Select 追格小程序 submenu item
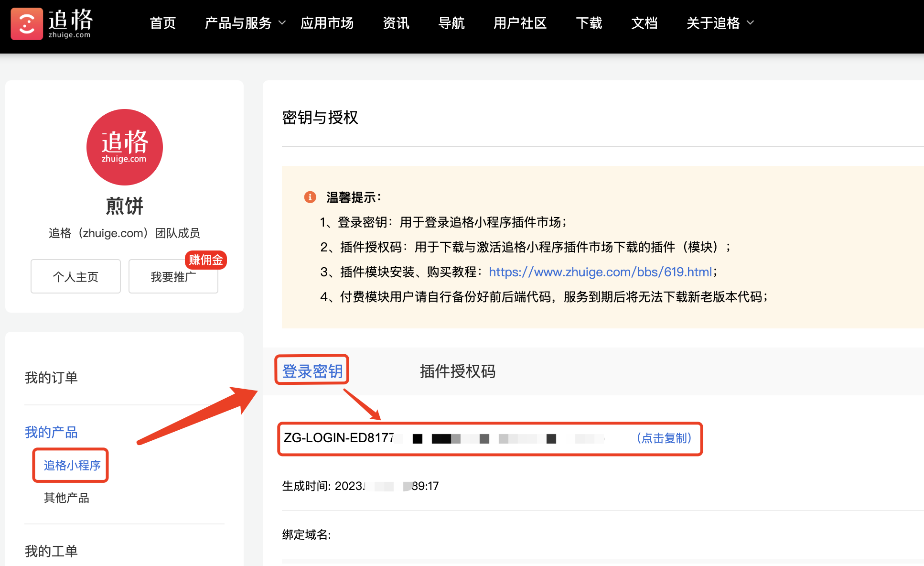The image size is (924, 566). (x=72, y=465)
